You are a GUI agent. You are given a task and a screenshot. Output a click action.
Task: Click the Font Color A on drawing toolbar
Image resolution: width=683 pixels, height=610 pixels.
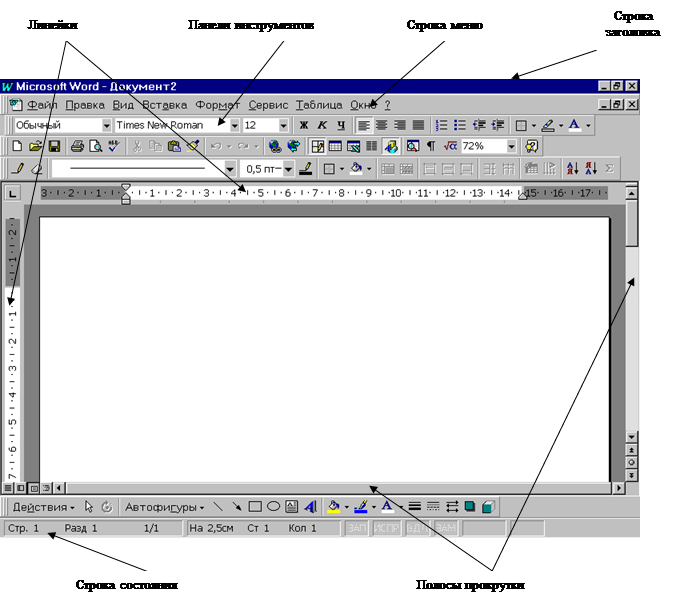point(387,507)
